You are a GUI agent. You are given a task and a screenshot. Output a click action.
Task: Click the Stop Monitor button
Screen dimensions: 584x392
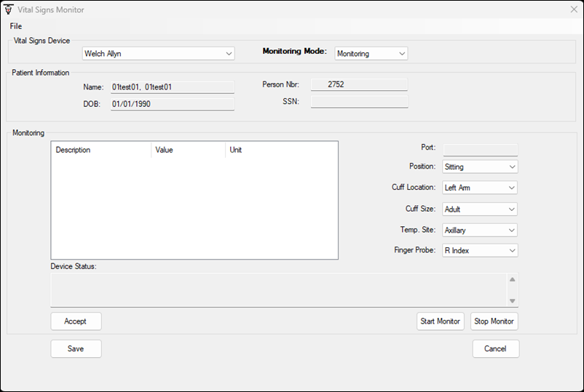tap(494, 321)
